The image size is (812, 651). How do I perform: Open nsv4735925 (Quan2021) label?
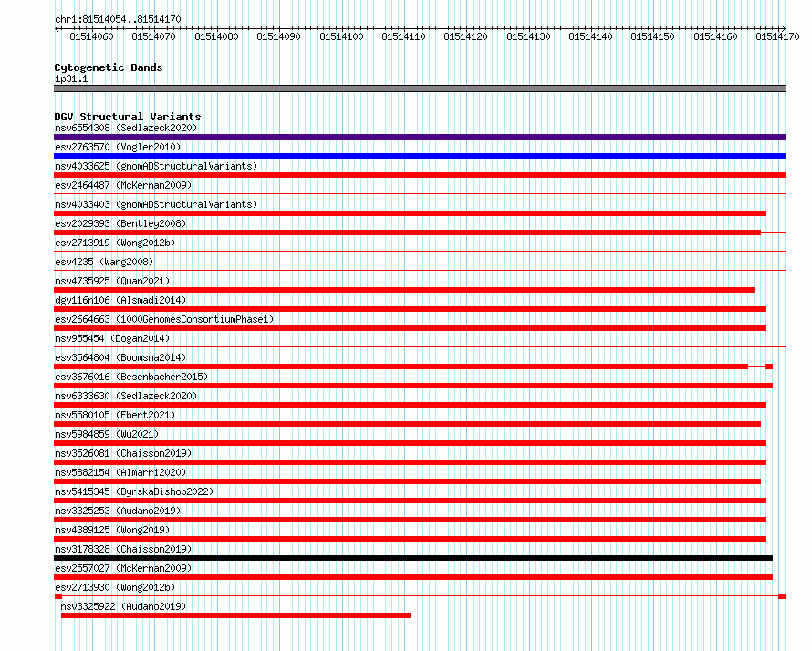pos(112,281)
